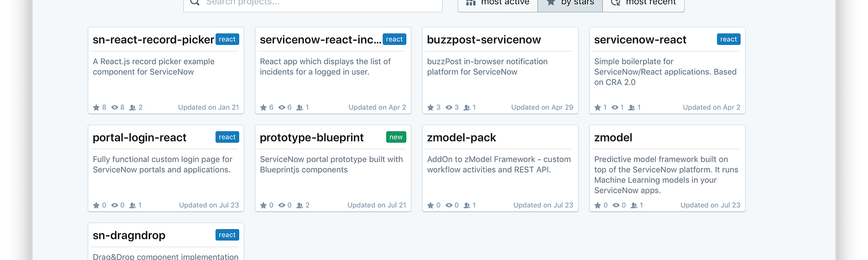Click contributors icon on zmodel-pack card
The image size is (868, 260).
pos(467,205)
